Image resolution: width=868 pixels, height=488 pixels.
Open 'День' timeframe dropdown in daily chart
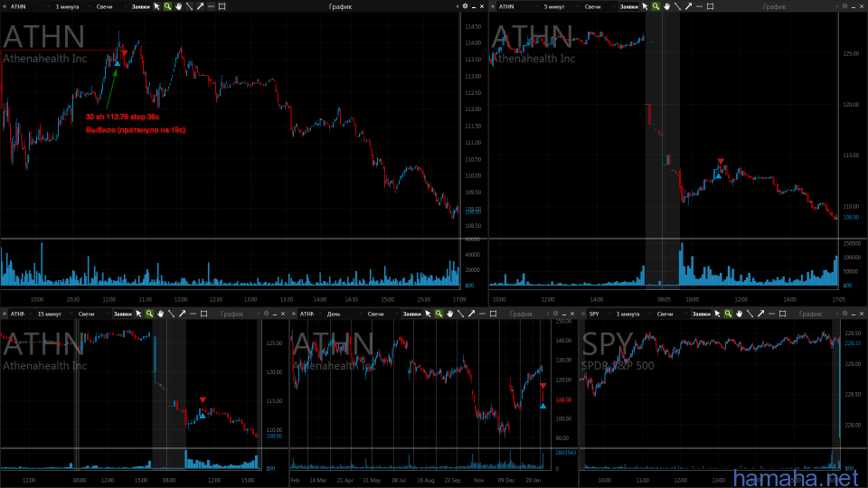click(x=344, y=314)
